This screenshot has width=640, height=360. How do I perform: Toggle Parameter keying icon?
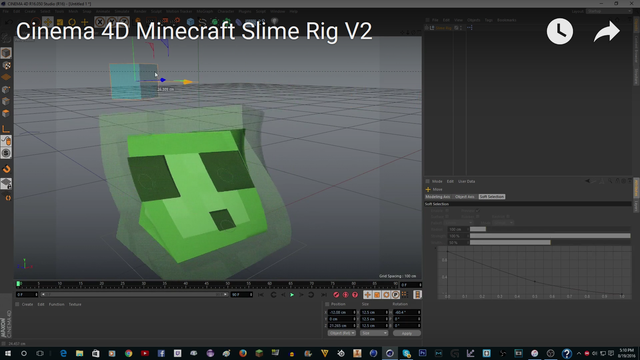point(396,295)
